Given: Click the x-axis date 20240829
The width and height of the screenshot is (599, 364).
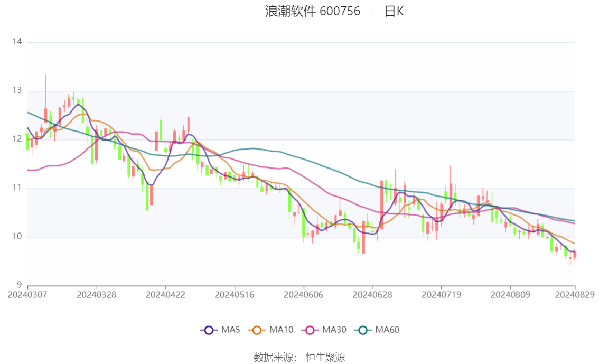Looking at the screenshot, I should point(575,295).
